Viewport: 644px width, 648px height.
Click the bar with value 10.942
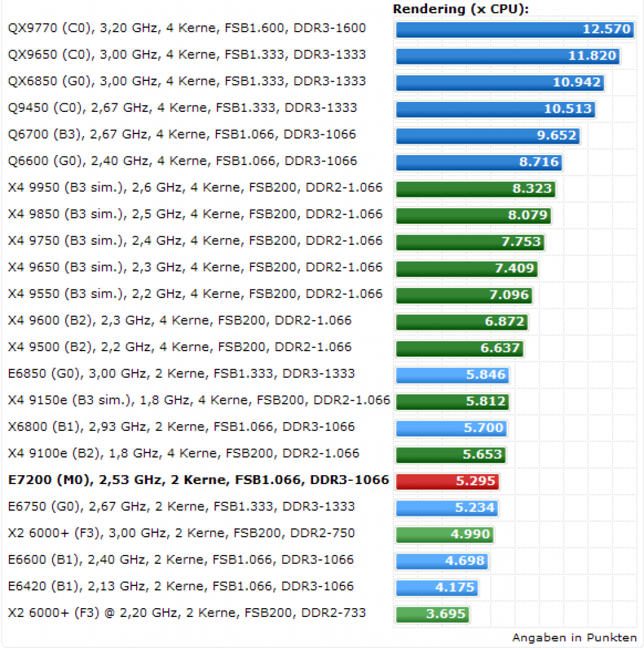(x=500, y=83)
